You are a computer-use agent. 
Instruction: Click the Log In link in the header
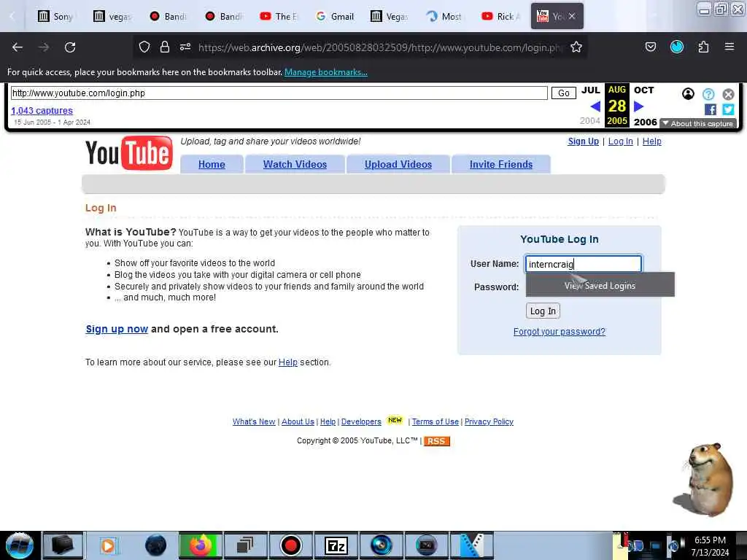pos(621,141)
